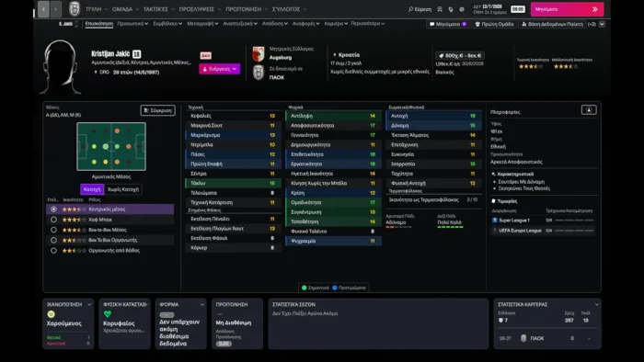
Task: Click the happy face morale icon
Action: click(51, 314)
